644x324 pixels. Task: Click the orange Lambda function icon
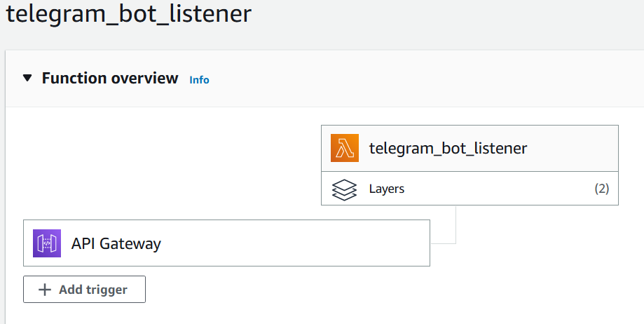click(344, 148)
